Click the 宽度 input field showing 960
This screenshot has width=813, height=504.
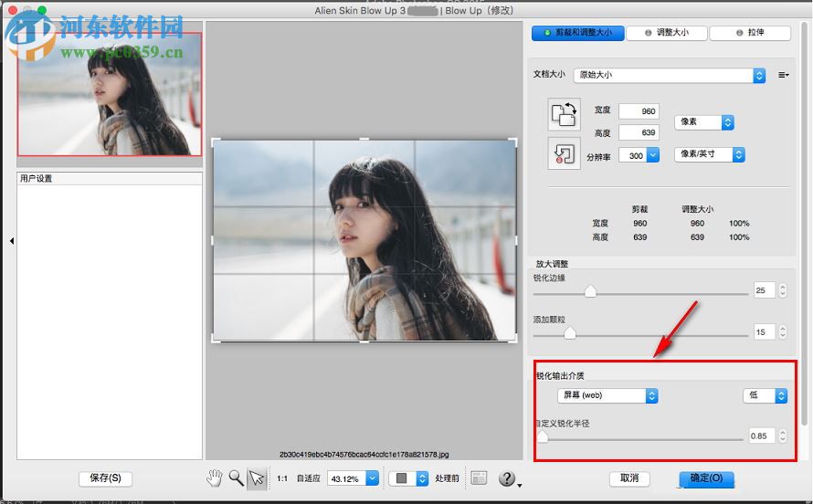[639, 111]
